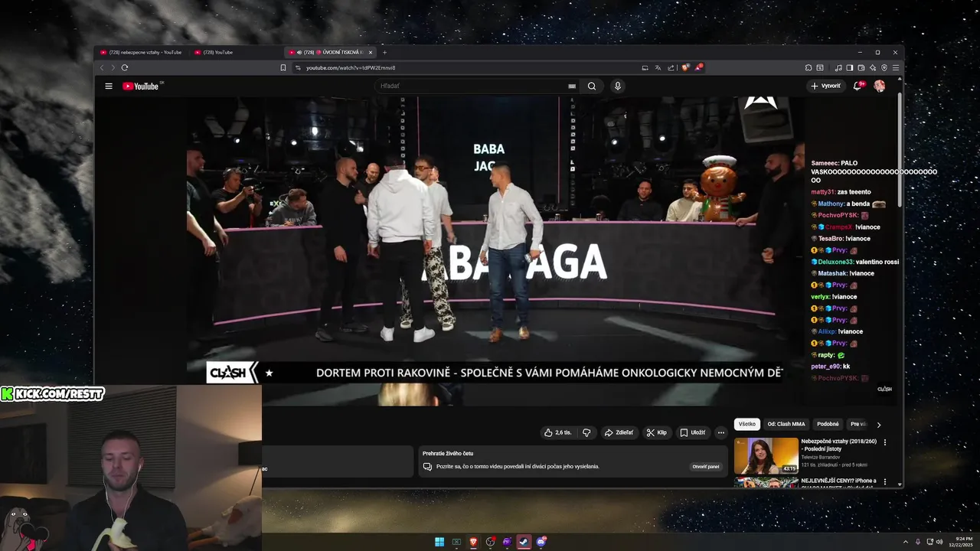Open volume control in system tray

(x=939, y=542)
